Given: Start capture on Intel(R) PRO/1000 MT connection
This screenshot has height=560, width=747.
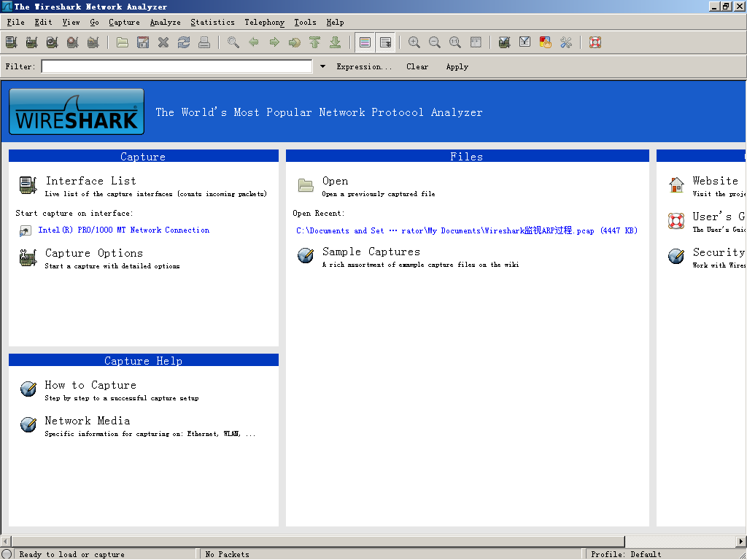Looking at the screenshot, I should click(124, 230).
